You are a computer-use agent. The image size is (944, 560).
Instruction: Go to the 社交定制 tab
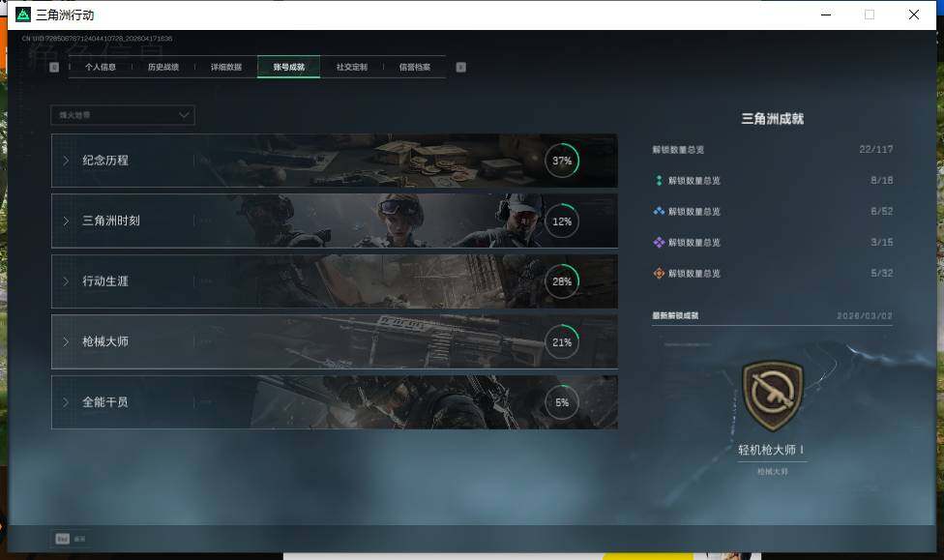(x=352, y=67)
